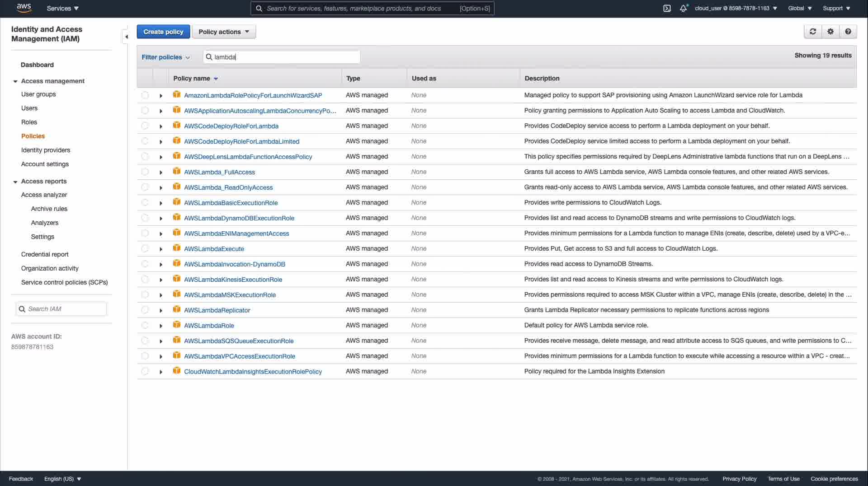Select radio button for AmazonLambdaRolePolicyForLaunchWizardSAP
The width and height of the screenshot is (868, 486).
(x=145, y=95)
